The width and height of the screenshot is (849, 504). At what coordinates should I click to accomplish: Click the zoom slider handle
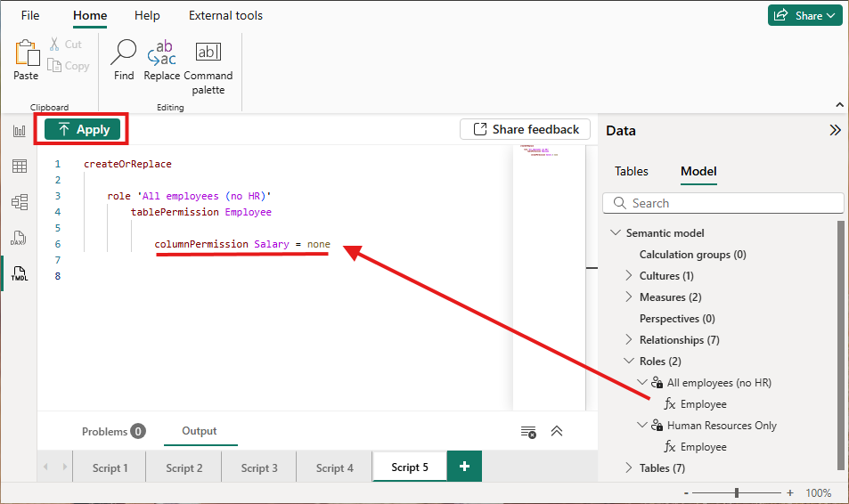pos(737,492)
